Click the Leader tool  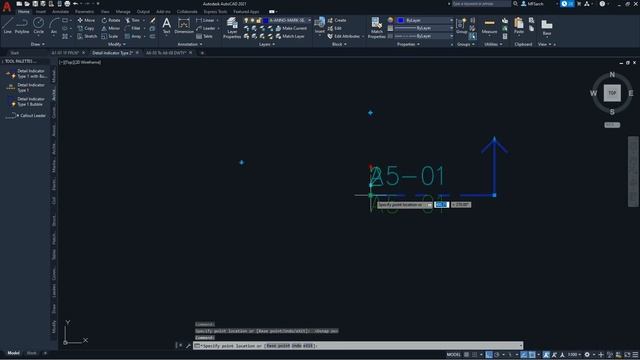tap(206, 28)
